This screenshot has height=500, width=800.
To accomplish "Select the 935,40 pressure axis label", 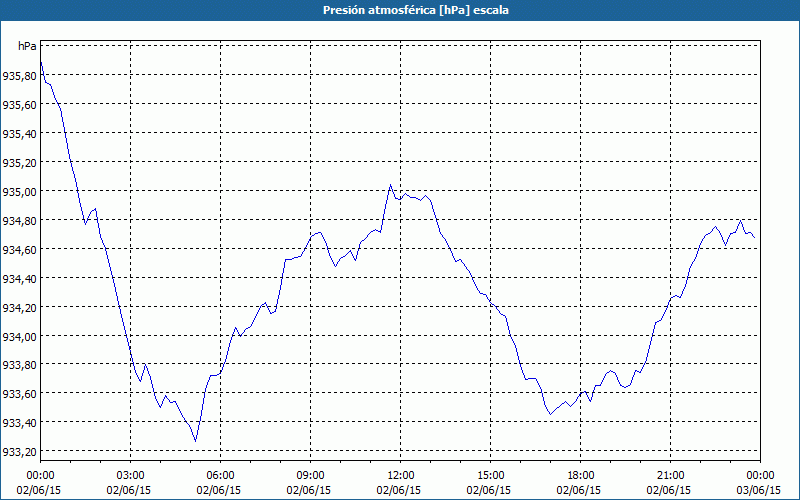I will [19, 133].
